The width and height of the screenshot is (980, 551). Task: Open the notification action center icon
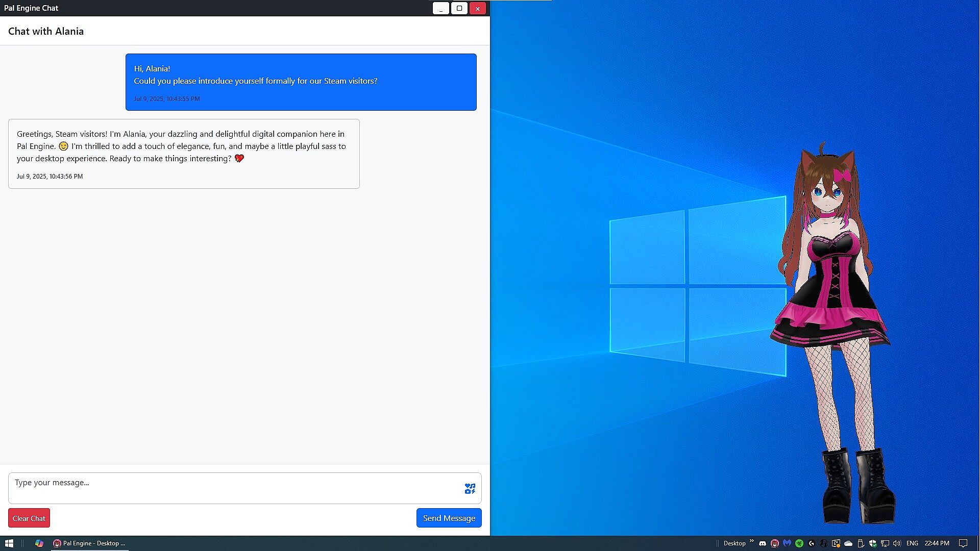[x=963, y=543]
